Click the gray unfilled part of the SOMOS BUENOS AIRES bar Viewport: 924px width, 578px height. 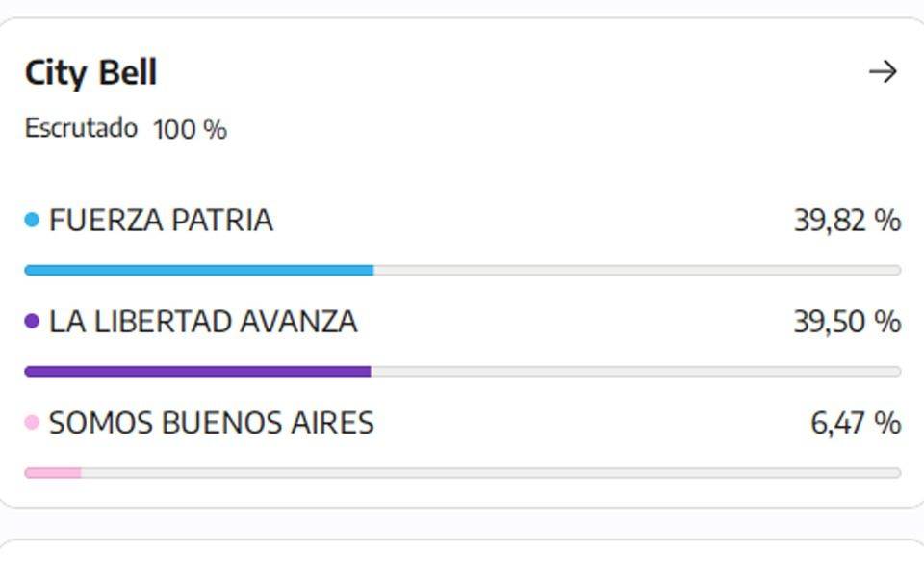[492, 473]
